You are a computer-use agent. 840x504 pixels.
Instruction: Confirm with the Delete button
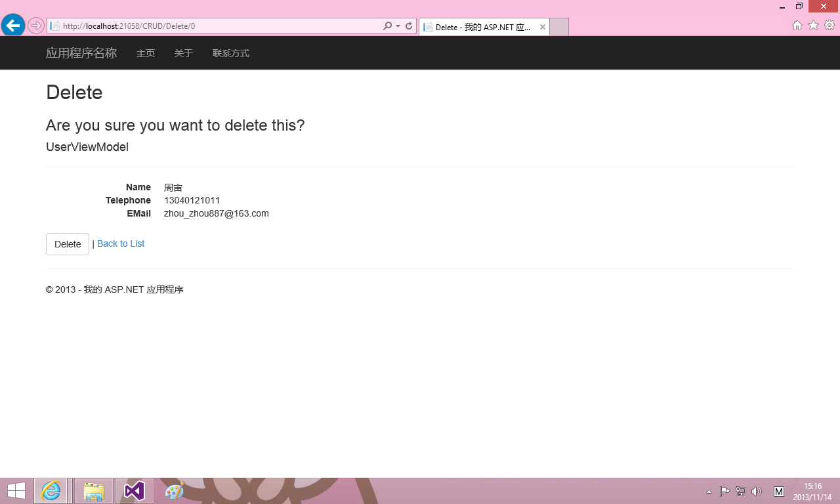tap(68, 244)
